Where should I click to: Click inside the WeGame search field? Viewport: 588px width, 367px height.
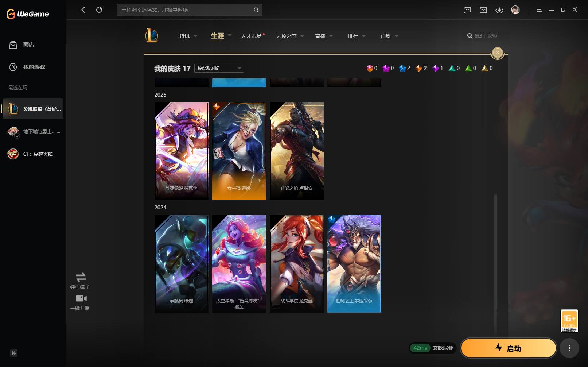[190, 10]
